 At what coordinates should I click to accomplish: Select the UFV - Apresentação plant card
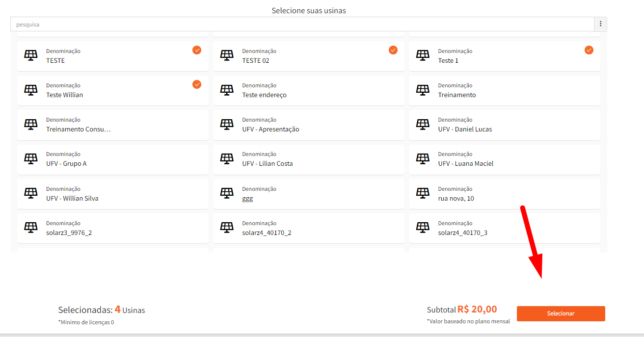[x=308, y=125]
